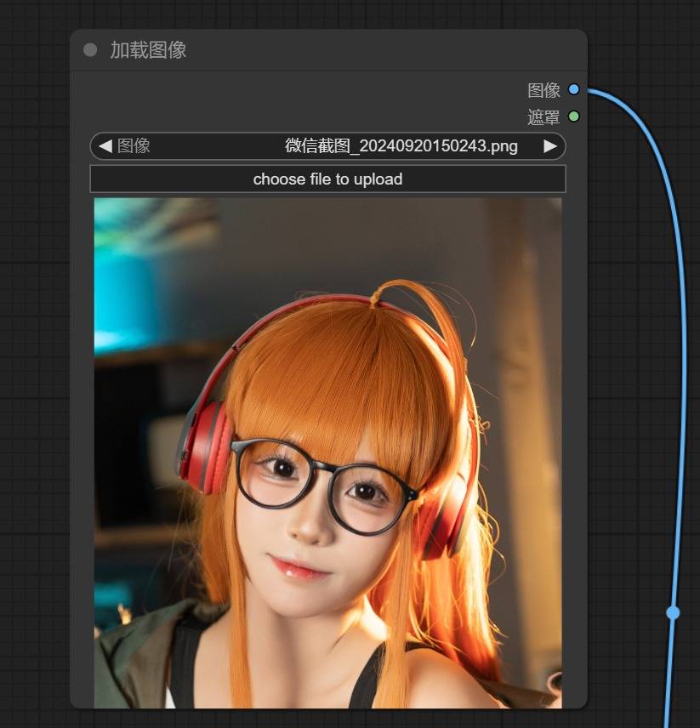Click the green 遮罩 output port
Viewport: 700px width, 728px height.
point(573,116)
